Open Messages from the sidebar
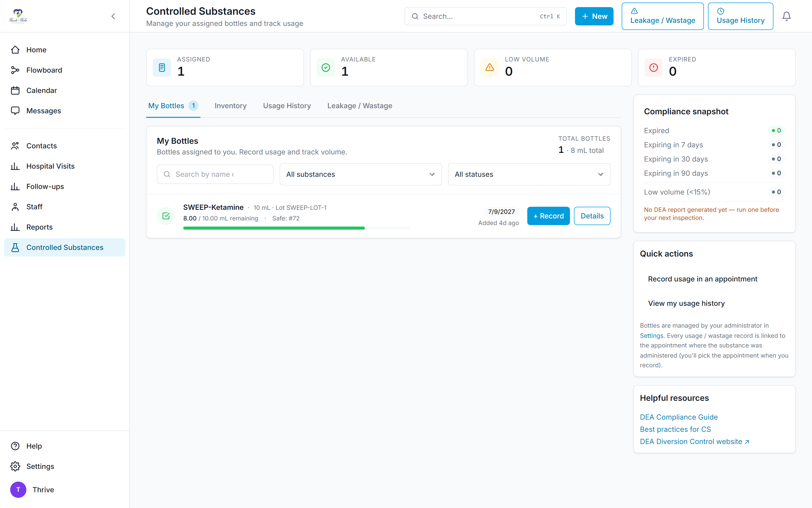This screenshot has width=812, height=508. click(64, 110)
